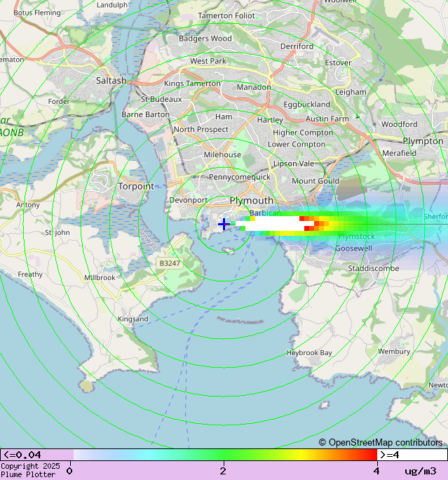Click the 2 tick on the scale
The height and width of the screenshot is (480, 448).
point(223,470)
